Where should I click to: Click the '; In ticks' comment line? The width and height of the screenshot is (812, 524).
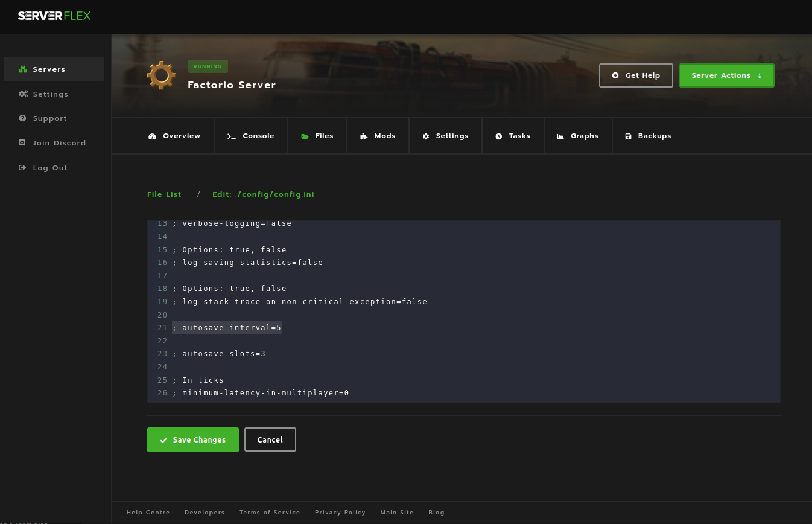pyautogui.click(x=198, y=380)
